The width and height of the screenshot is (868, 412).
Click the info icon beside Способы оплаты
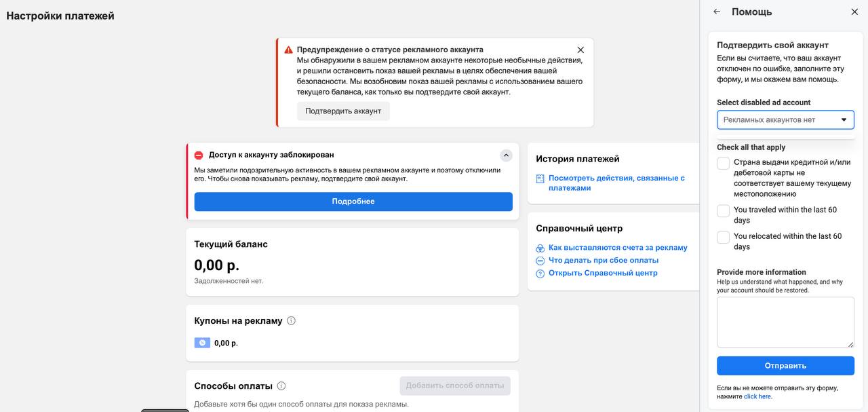(281, 386)
